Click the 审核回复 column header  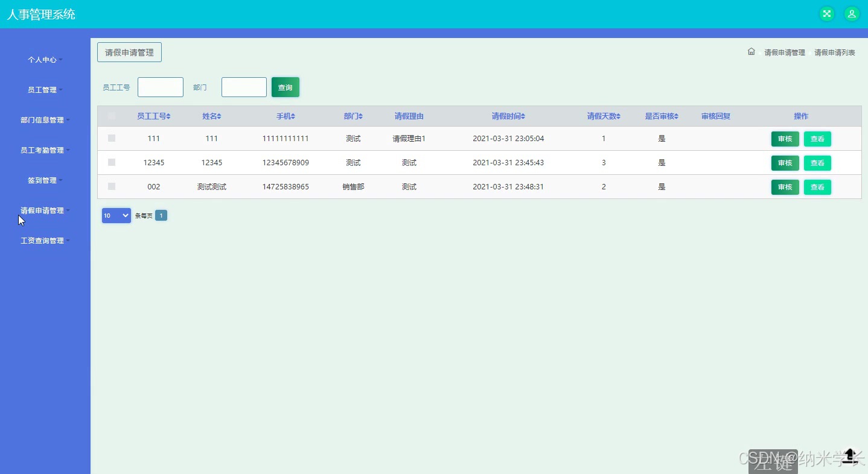coord(716,116)
